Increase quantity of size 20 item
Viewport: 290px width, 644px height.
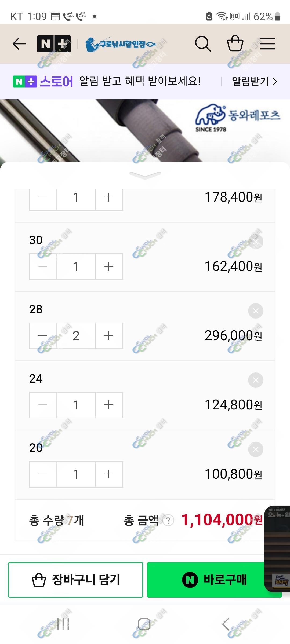coord(109,474)
